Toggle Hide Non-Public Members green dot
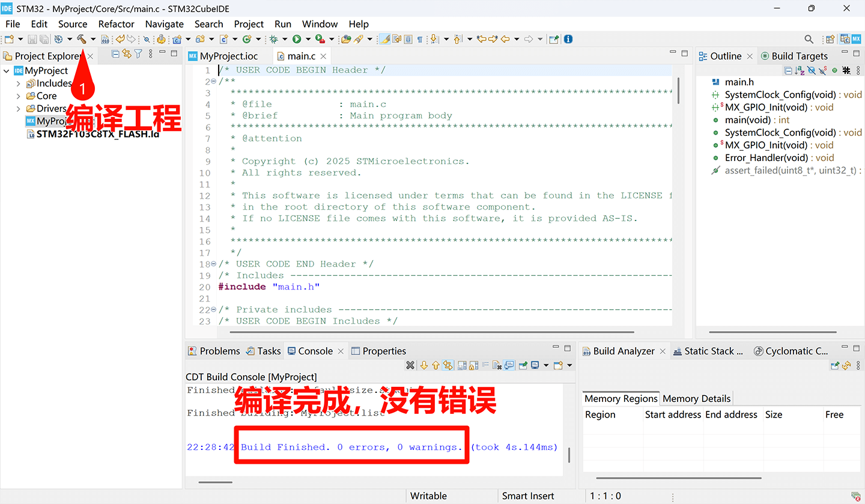This screenshot has height=504, width=865. tap(834, 70)
